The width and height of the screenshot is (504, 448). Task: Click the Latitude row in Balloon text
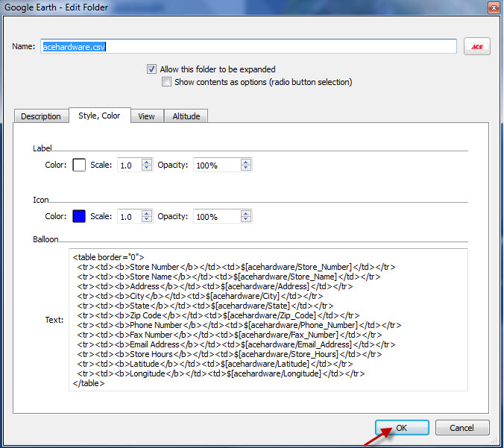tap(215, 364)
